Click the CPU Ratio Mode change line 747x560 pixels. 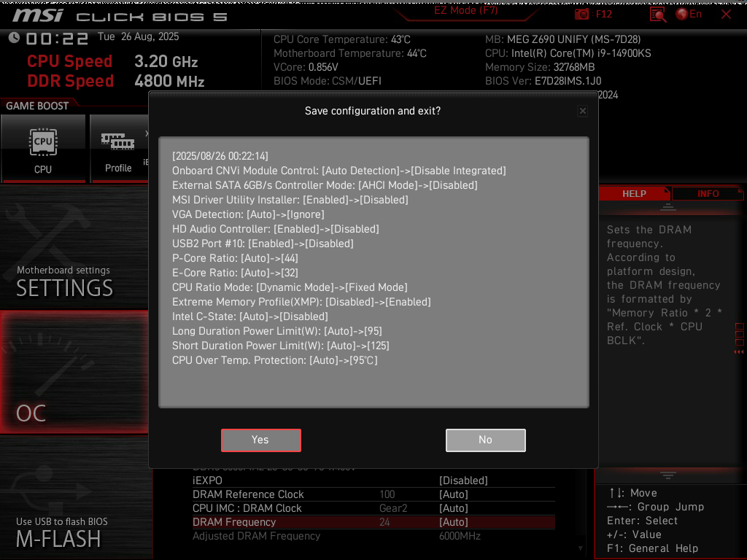[290, 287]
